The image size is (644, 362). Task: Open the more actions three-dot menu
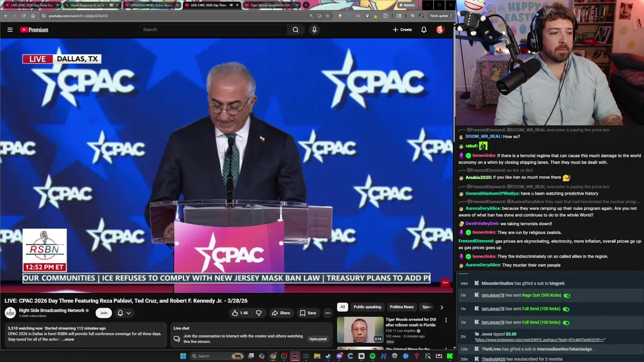click(x=328, y=313)
